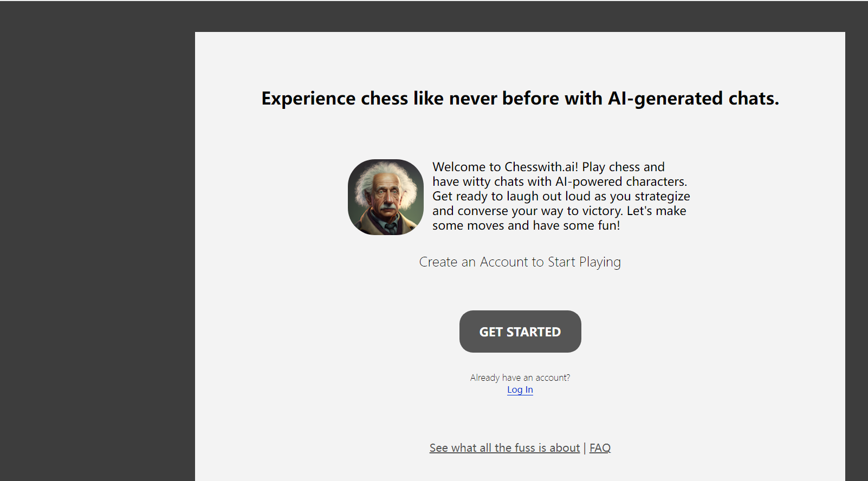This screenshot has height=481, width=868.
Task: Click the word "Playing" under the avatar
Action: tap(600, 262)
